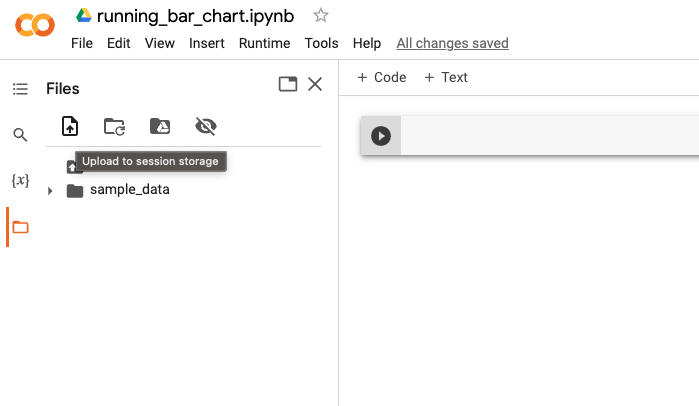
Task: Click inside the empty code cell editor
Action: pos(548,136)
